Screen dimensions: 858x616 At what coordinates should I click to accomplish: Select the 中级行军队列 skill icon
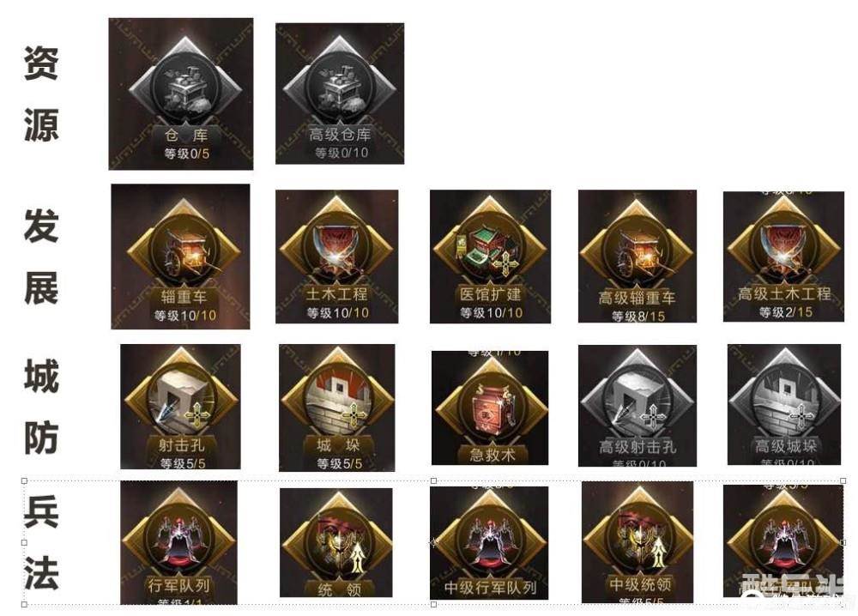489,543
